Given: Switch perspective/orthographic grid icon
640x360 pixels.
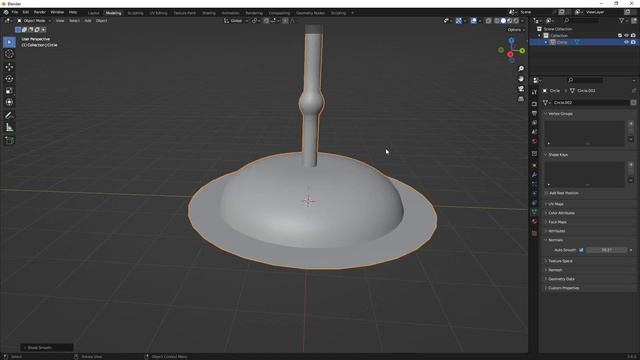Looking at the screenshot, I should click(x=521, y=99).
